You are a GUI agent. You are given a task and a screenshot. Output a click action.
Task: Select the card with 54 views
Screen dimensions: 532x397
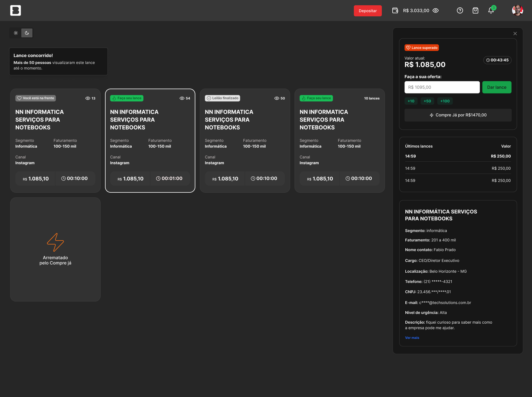[150, 140]
